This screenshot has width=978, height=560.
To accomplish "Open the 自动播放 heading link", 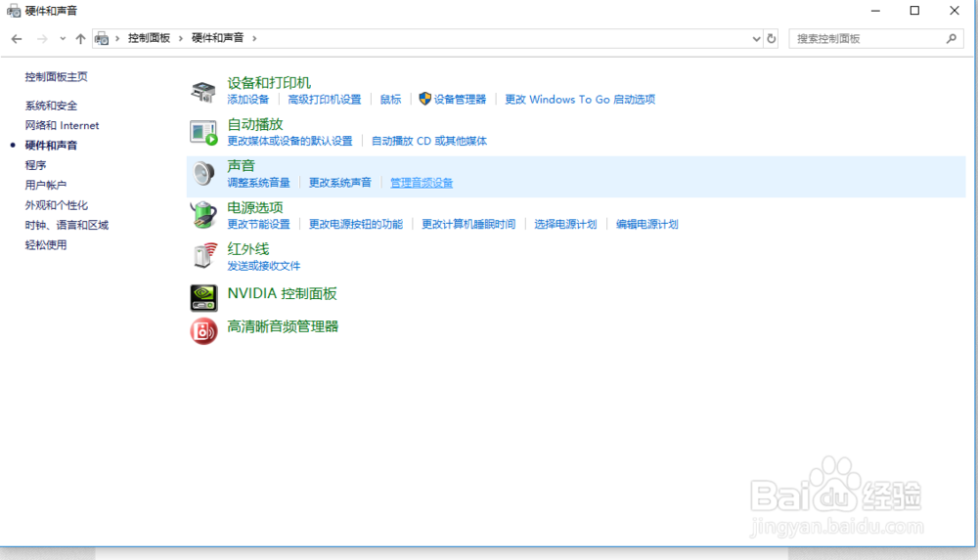I will [255, 124].
